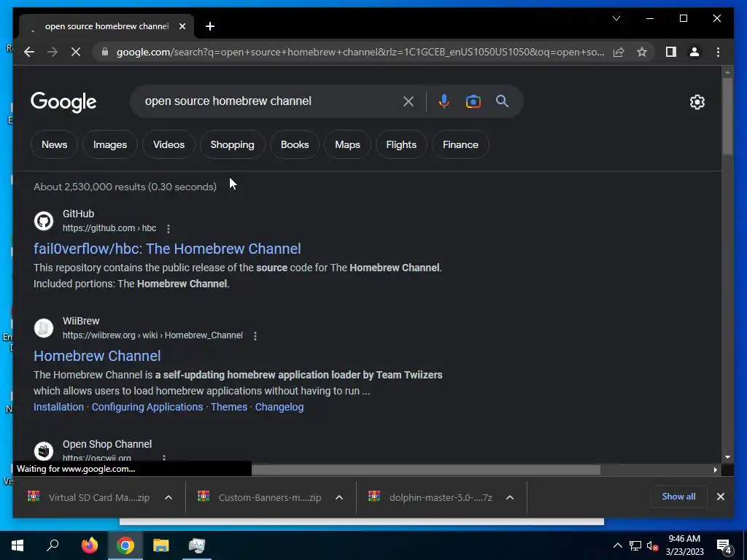Switch to Images results

click(x=110, y=144)
